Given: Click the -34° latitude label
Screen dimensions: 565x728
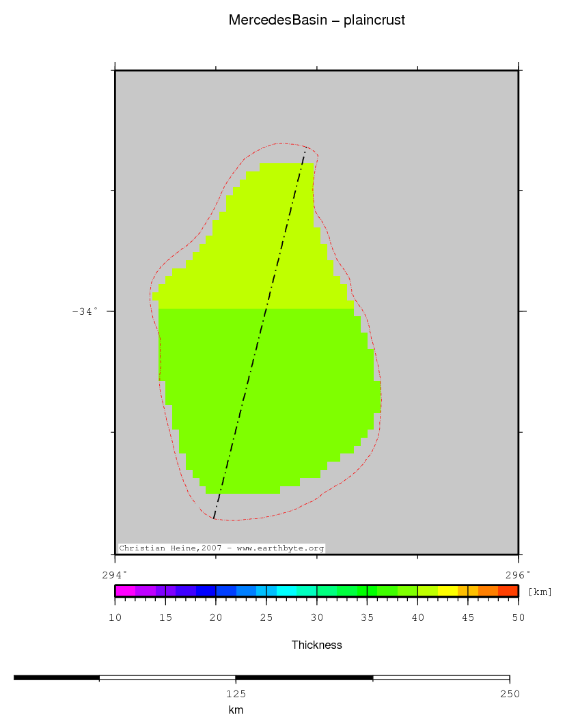Looking at the screenshot, I should tap(85, 311).
